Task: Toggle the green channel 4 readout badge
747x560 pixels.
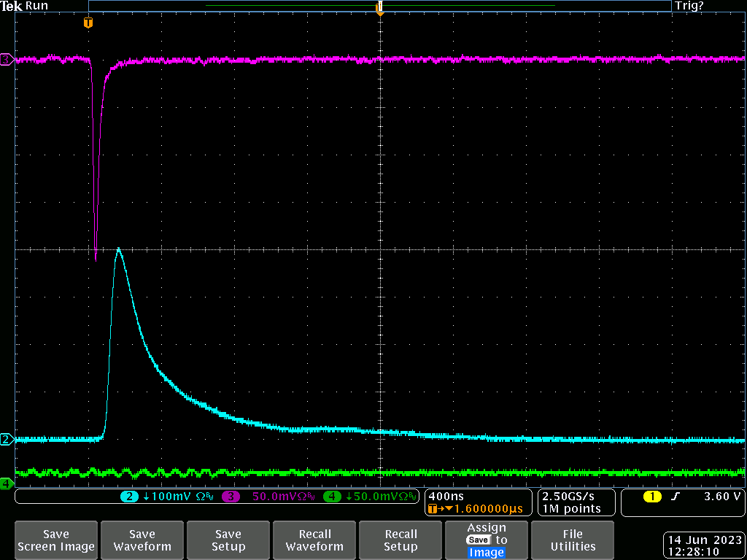Action: (x=333, y=497)
